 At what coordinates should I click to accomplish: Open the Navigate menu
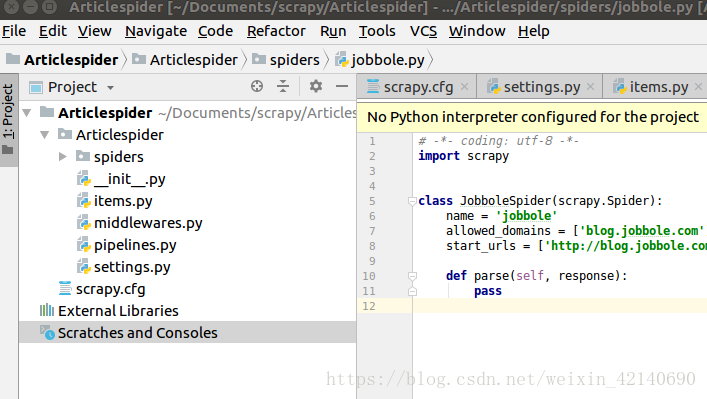[156, 31]
